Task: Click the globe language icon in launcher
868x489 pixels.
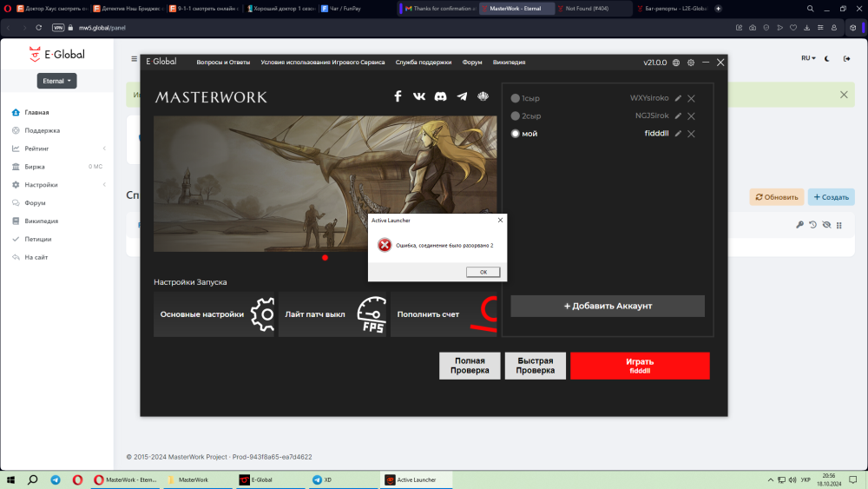Action: (x=676, y=63)
